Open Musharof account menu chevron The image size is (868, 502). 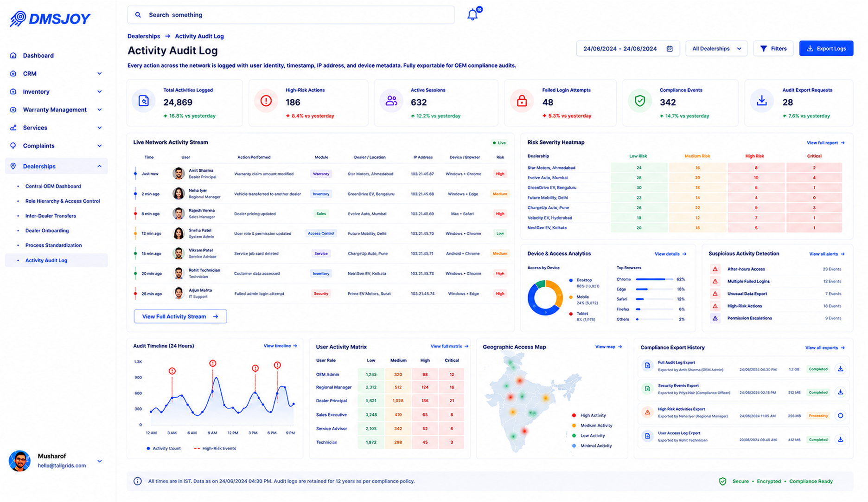[100, 461]
